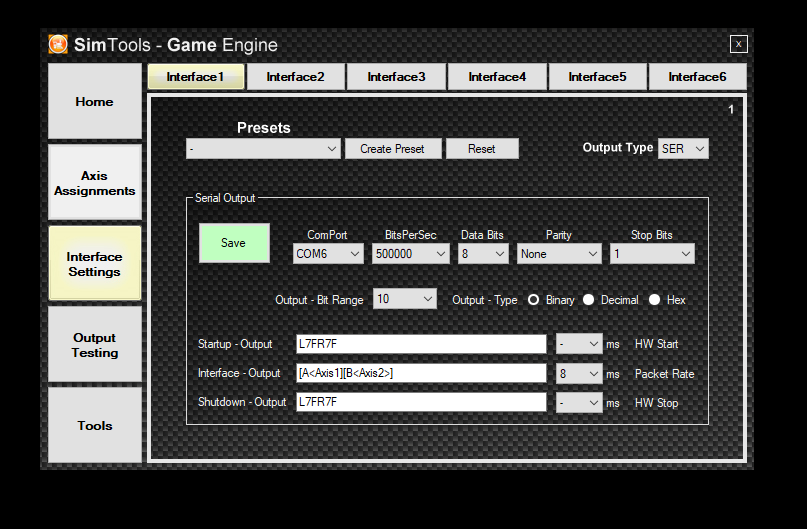The width and height of the screenshot is (807, 529).
Task: Open the Output Bit Range dropdown
Action: click(405, 299)
